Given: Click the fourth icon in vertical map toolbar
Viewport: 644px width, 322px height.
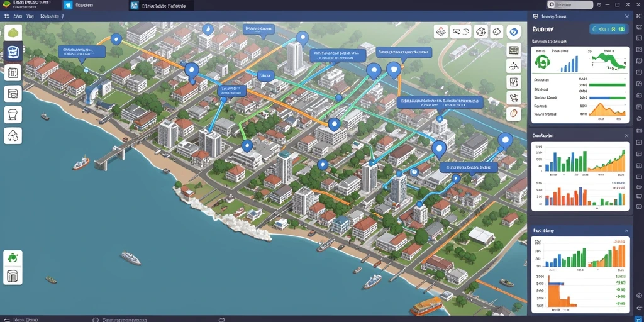Looking at the screenshot, I should [514, 97].
